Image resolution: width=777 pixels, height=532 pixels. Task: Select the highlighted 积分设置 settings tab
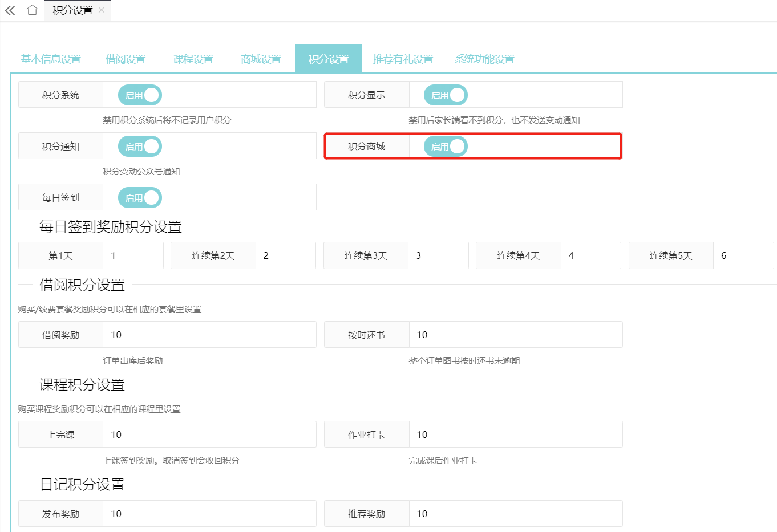329,59
